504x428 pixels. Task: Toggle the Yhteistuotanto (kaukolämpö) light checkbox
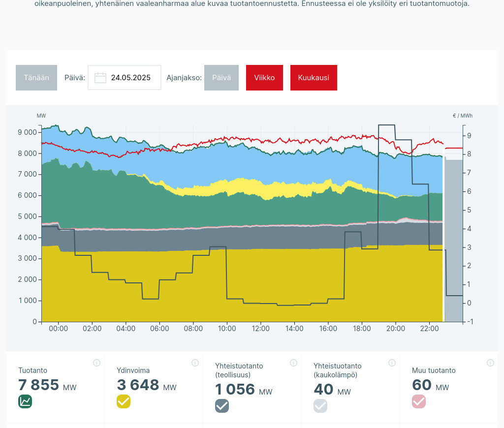click(x=320, y=406)
